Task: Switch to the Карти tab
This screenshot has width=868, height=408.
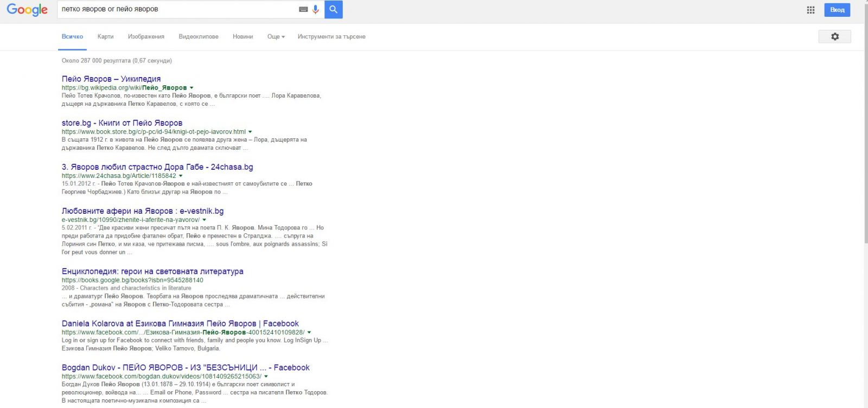Action: click(x=105, y=37)
